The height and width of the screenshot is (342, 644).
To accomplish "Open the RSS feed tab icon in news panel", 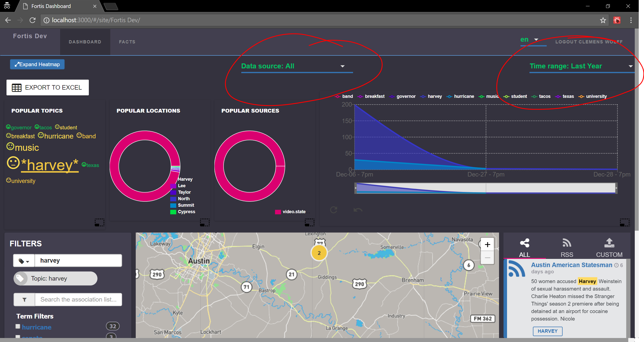I will pyautogui.click(x=566, y=243).
